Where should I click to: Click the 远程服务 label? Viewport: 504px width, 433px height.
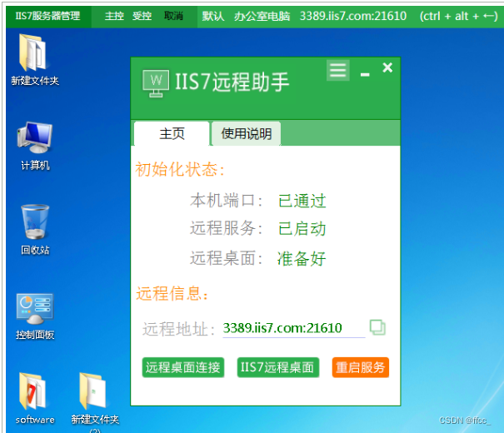[226, 228]
